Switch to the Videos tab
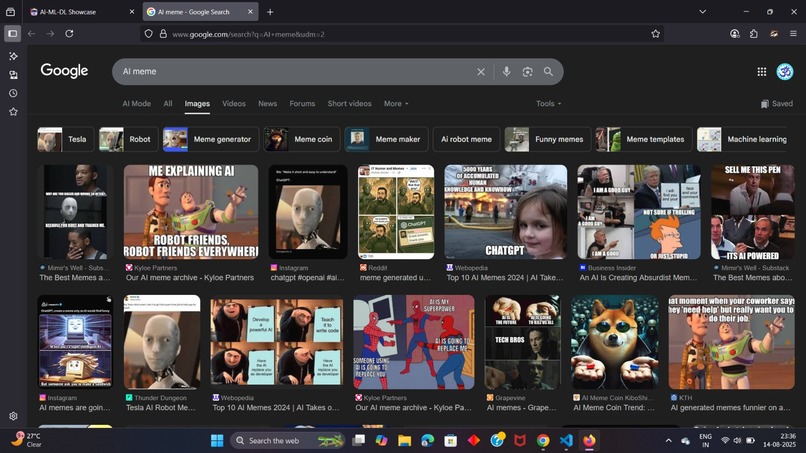806x453 pixels. point(234,103)
